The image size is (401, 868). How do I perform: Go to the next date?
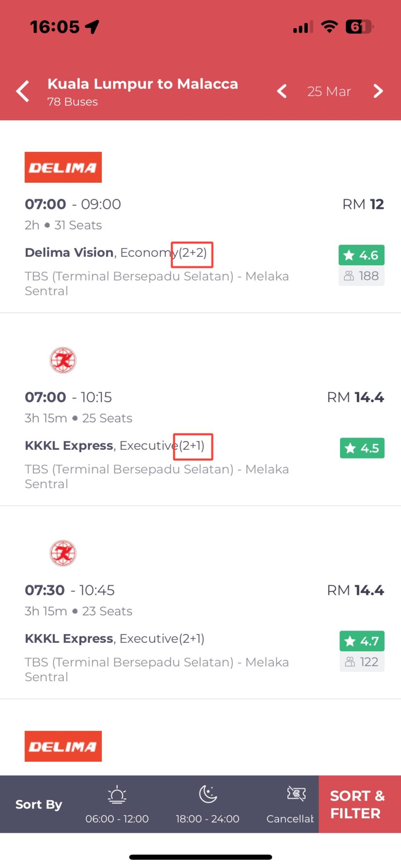point(378,91)
